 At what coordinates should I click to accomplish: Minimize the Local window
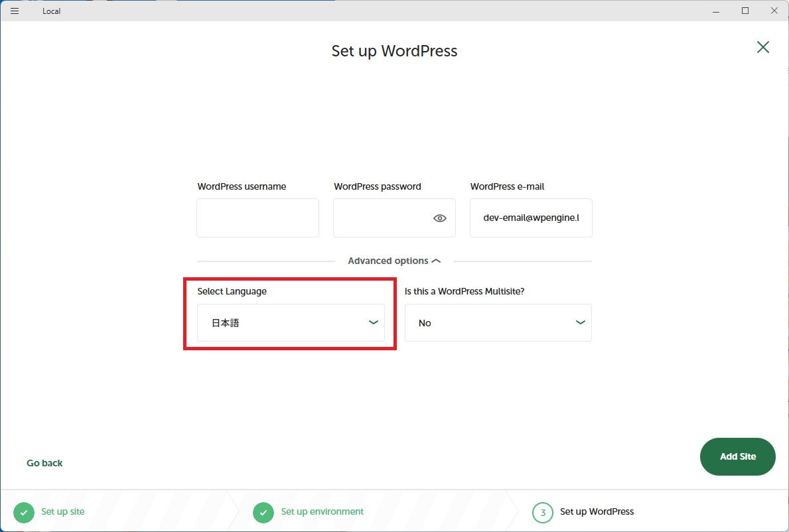[716, 11]
